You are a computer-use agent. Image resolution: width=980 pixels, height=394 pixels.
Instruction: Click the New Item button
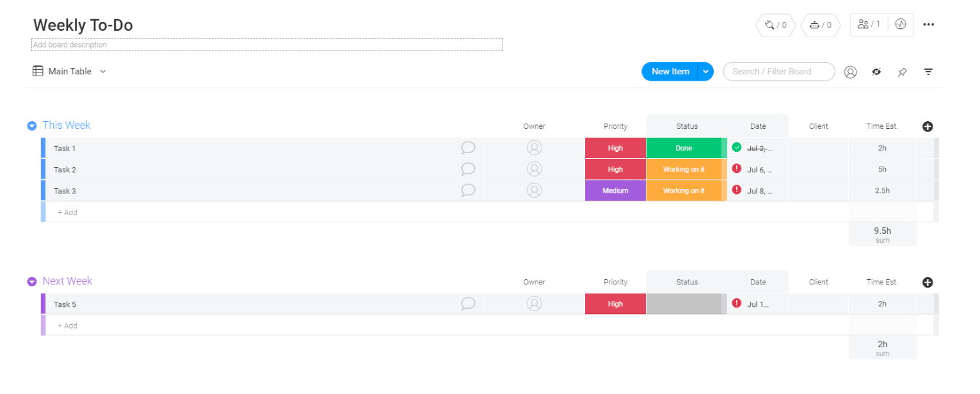[x=670, y=72]
